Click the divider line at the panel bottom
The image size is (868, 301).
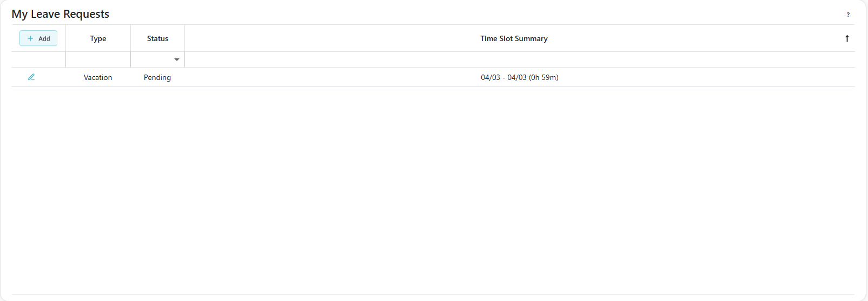tap(433, 294)
